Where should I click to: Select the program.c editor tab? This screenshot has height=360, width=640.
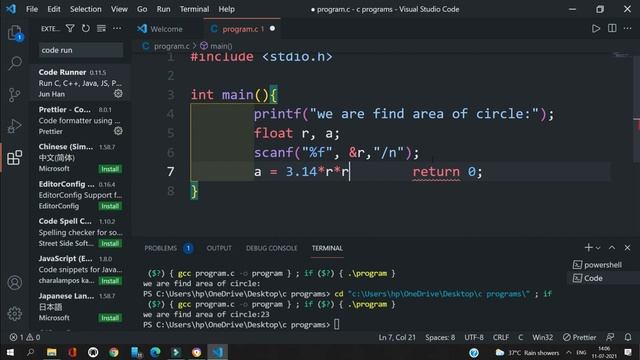[x=242, y=29]
